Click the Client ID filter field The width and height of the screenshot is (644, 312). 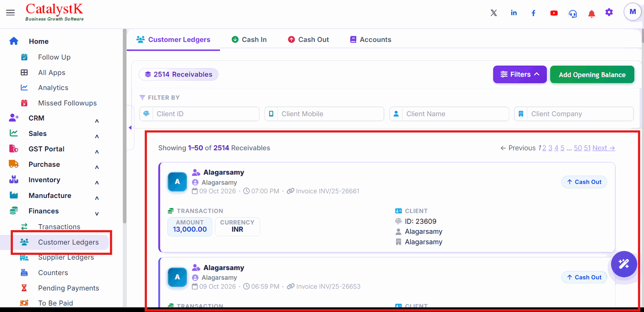(199, 114)
